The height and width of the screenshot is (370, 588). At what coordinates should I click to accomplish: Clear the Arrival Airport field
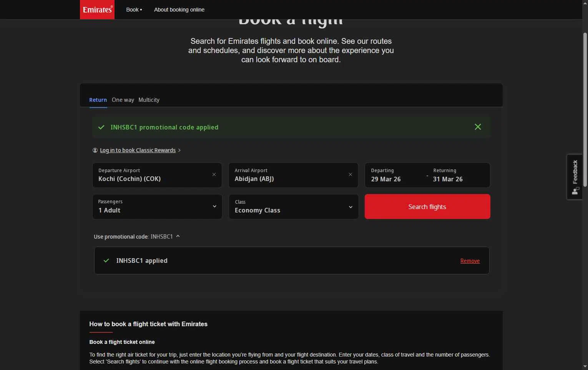point(350,174)
